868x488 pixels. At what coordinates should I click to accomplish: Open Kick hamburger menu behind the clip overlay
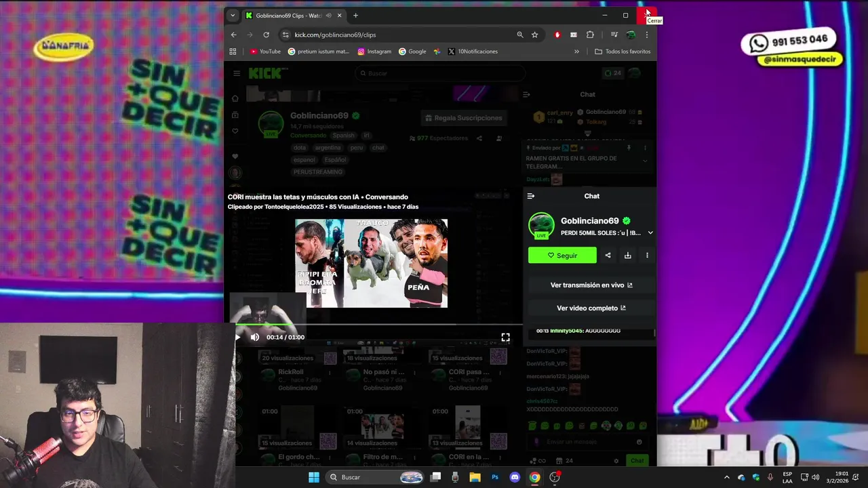tap(237, 73)
